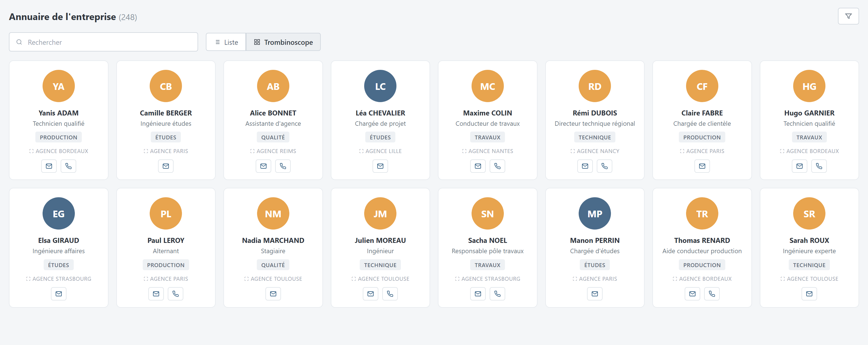
Task: Open Elsa GIRAUD's EG avatar
Action: click(59, 214)
